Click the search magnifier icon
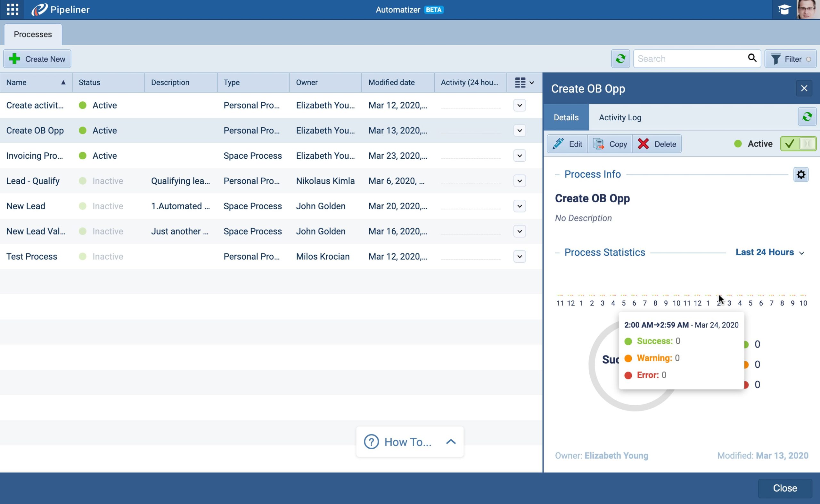 click(752, 58)
